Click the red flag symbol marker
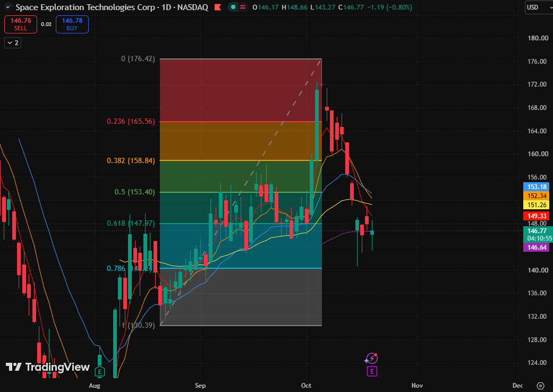Viewport: 553px width, 392px height. click(218, 7)
